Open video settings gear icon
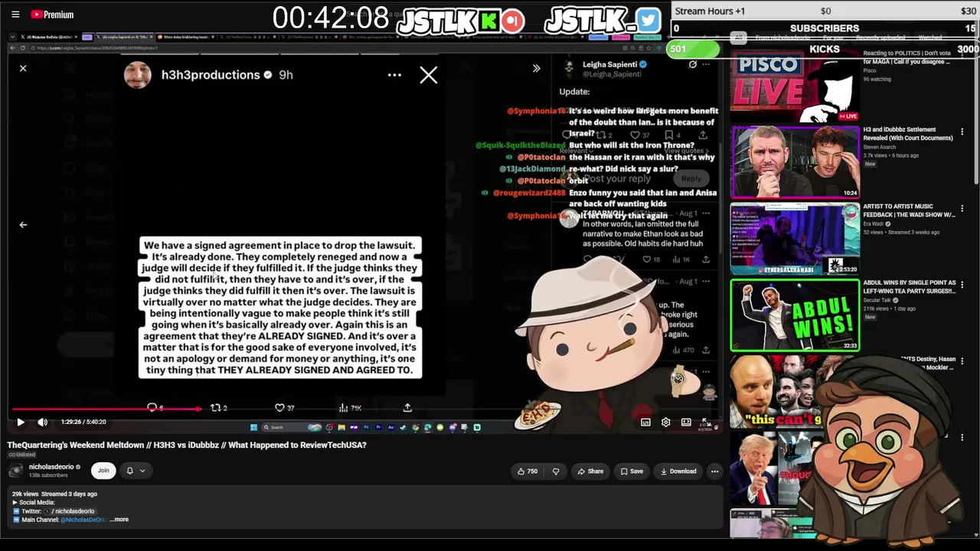Screen dimensions: 980x551 click(666, 422)
